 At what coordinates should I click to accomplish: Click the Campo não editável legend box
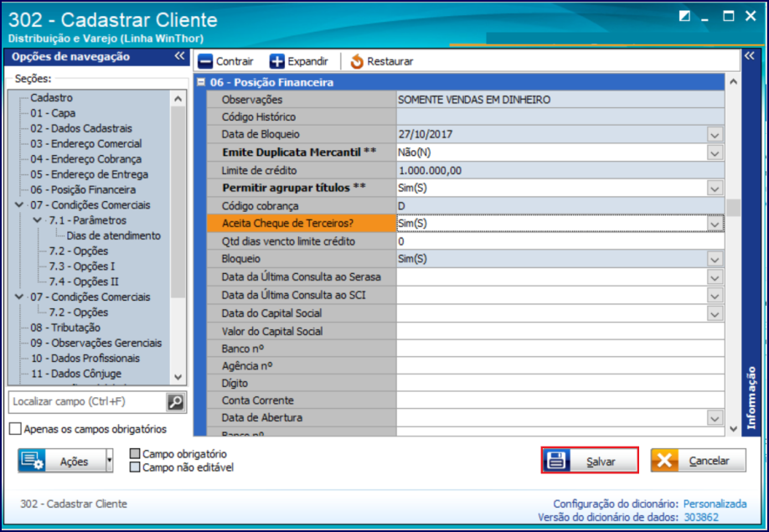click(x=135, y=467)
